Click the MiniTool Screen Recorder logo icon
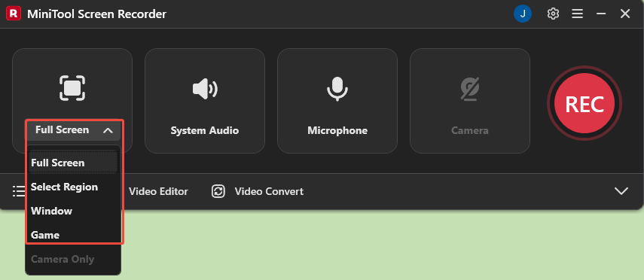This screenshot has height=280, width=644. pos(14,14)
